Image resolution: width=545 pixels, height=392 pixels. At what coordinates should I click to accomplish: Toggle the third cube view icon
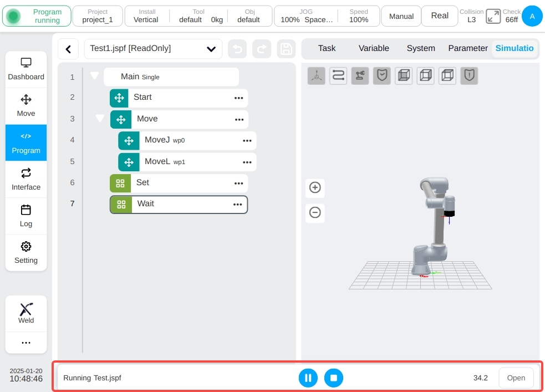pyautogui.click(x=447, y=75)
